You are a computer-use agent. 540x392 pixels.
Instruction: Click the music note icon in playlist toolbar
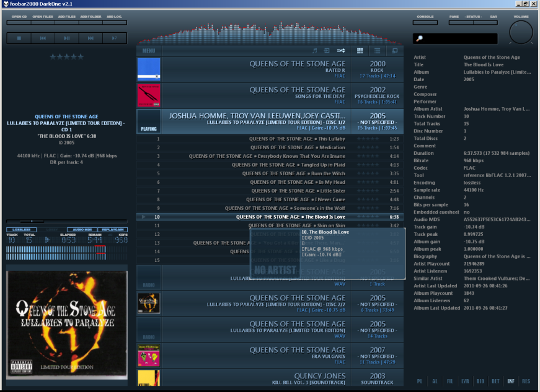[314, 51]
